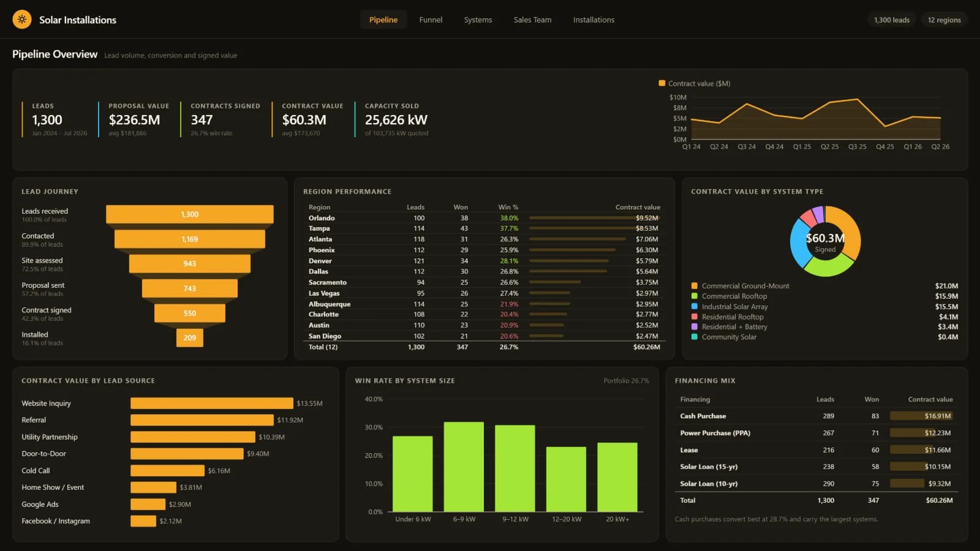Click the Dallas region row name
The image size is (980, 551).
(x=318, y=271)
